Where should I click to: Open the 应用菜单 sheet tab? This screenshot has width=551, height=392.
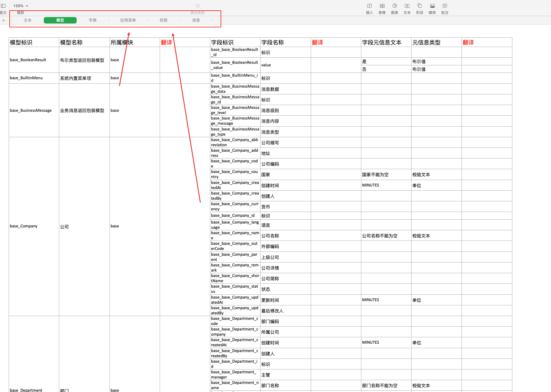point(128,20)
